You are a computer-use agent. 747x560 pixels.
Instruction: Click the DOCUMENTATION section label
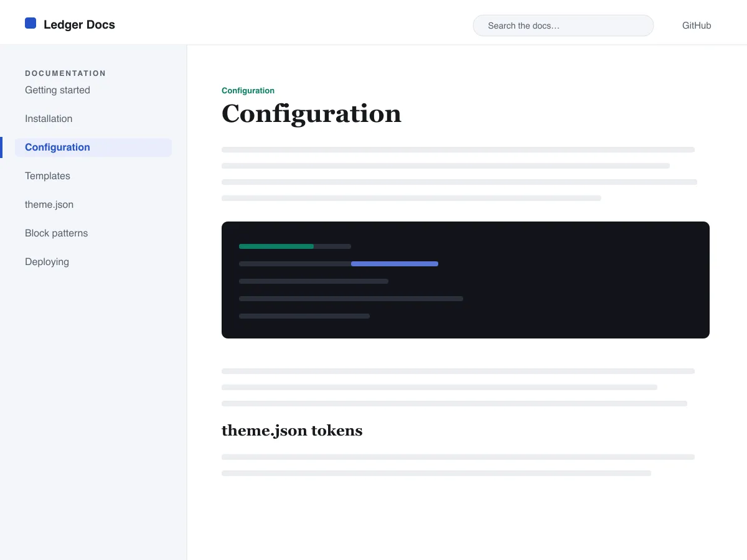point(65,73)
